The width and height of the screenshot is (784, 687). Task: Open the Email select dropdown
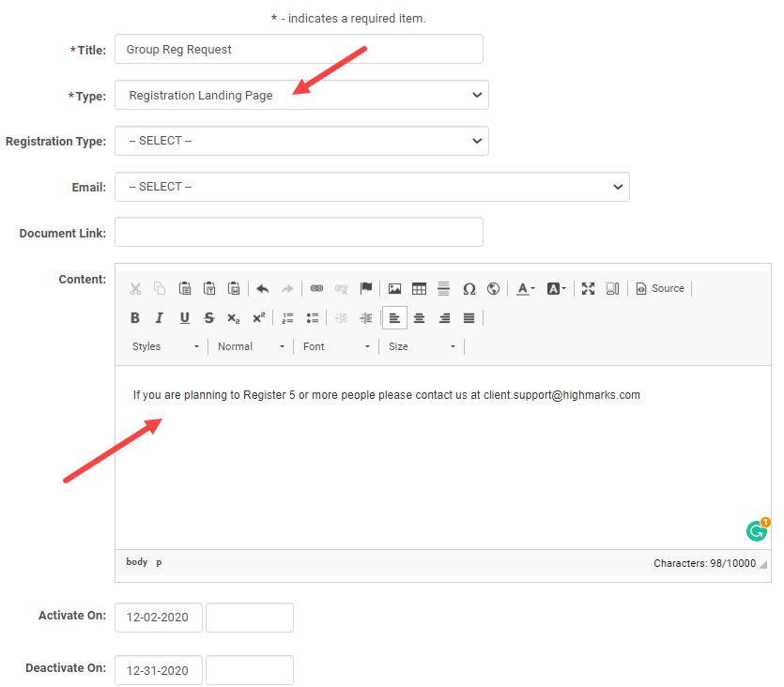[x=372, y=187]
